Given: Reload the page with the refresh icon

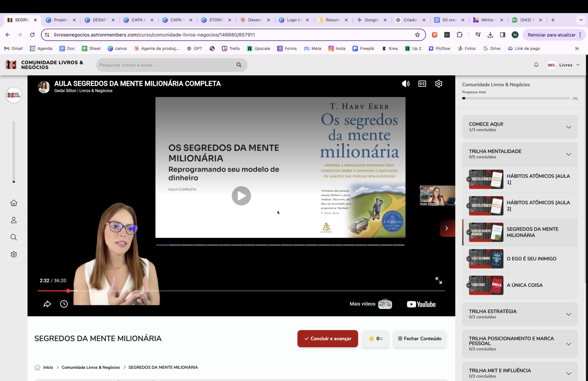Looking at the screenshot, I should point(32,35).
